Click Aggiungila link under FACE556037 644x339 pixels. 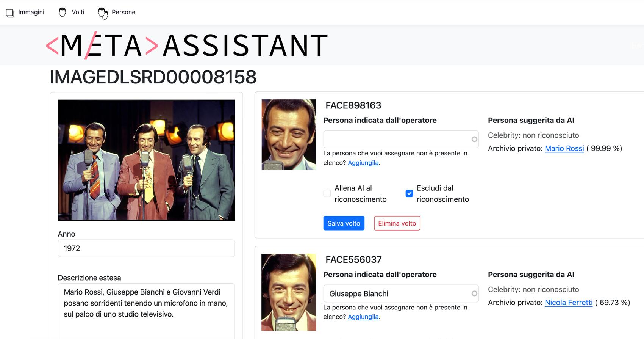pyautogui.click(x=363, y=317)
